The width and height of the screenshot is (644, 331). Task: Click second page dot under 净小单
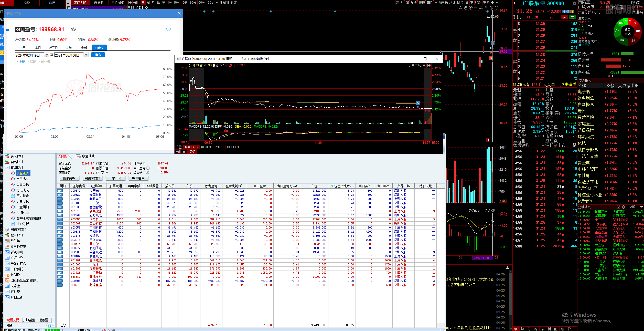613,76
